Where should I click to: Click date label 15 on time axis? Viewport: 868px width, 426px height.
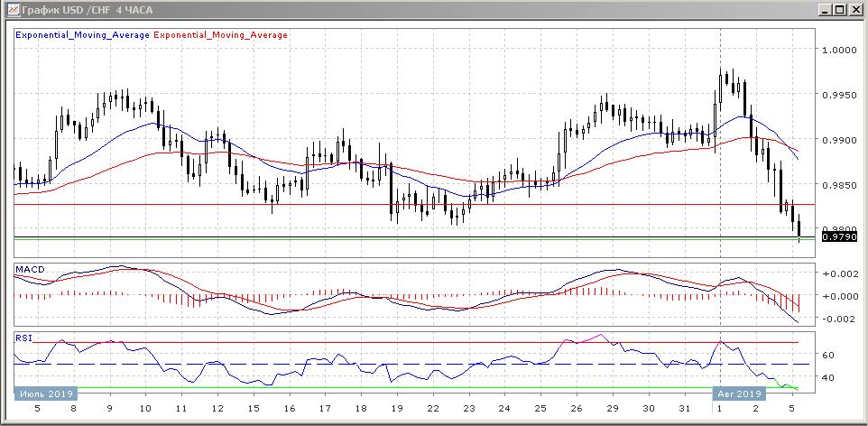tap(254, 409)
